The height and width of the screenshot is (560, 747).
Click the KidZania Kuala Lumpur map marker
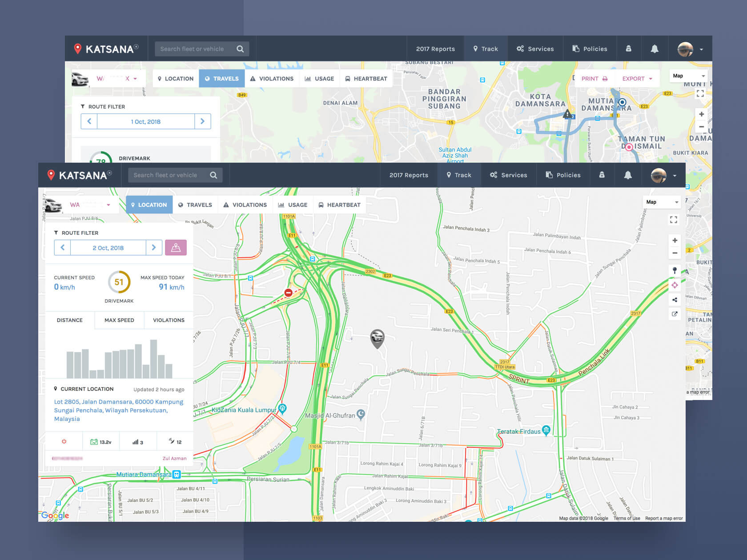coord(282,408)
